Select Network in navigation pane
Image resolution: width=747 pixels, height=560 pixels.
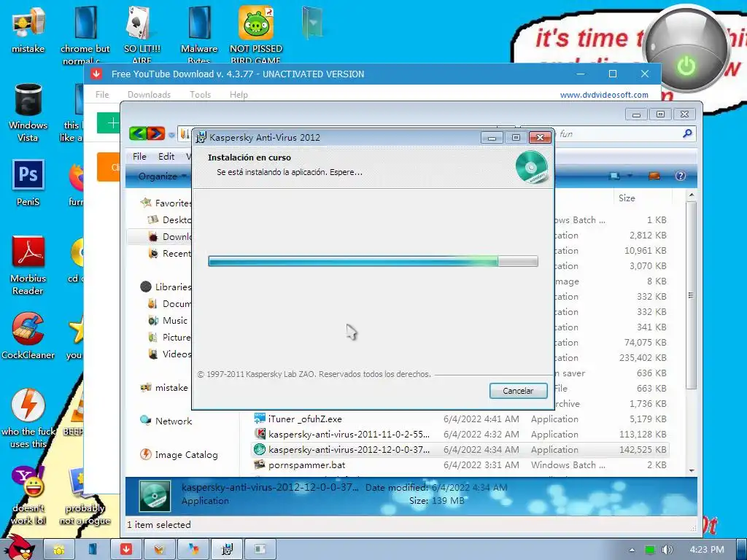tap(166, 421)
